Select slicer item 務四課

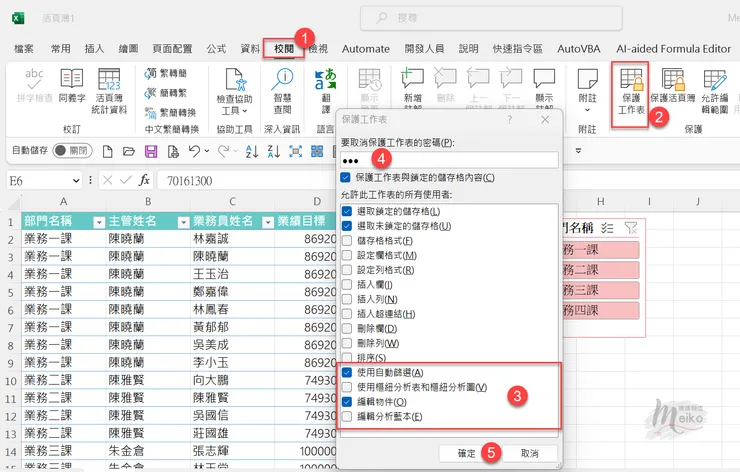(x=601, y=311)
